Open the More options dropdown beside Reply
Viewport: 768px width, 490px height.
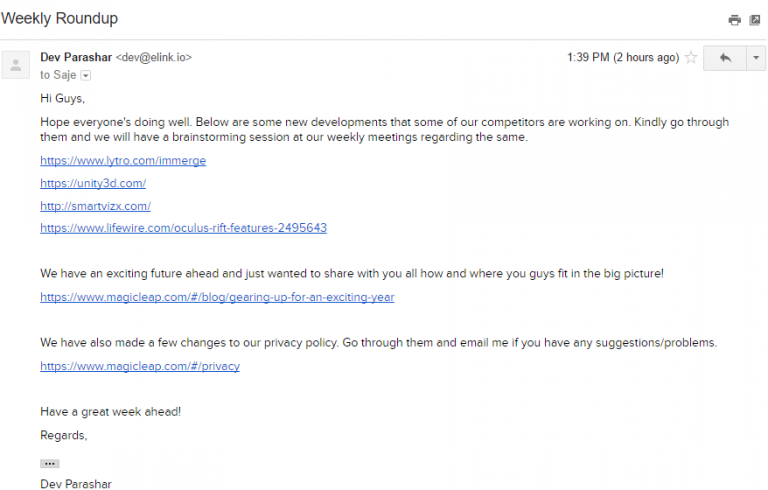(x=756, y=58)
